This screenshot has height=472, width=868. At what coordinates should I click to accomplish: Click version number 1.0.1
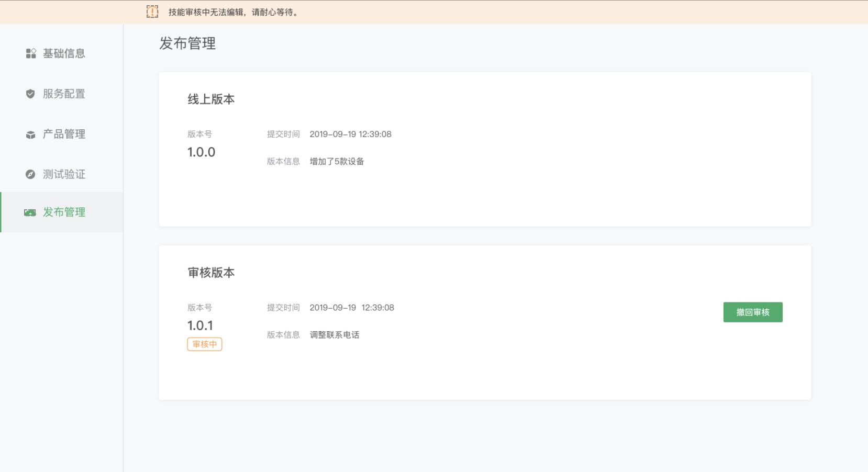tap(200, 325)
